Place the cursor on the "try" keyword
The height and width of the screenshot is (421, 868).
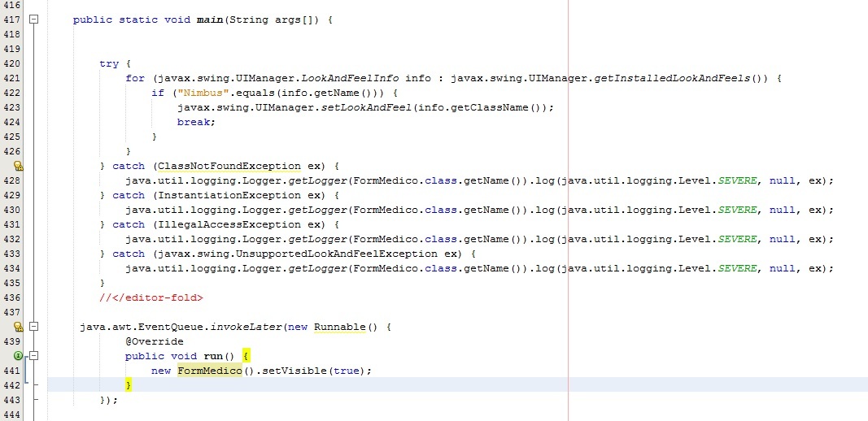[x=109, y=63]
